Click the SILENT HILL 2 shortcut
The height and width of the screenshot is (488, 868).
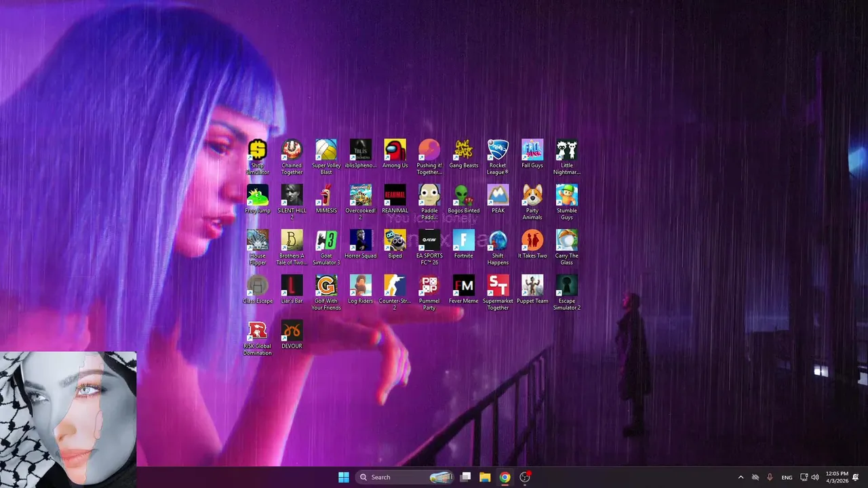(x=292, y=203)
